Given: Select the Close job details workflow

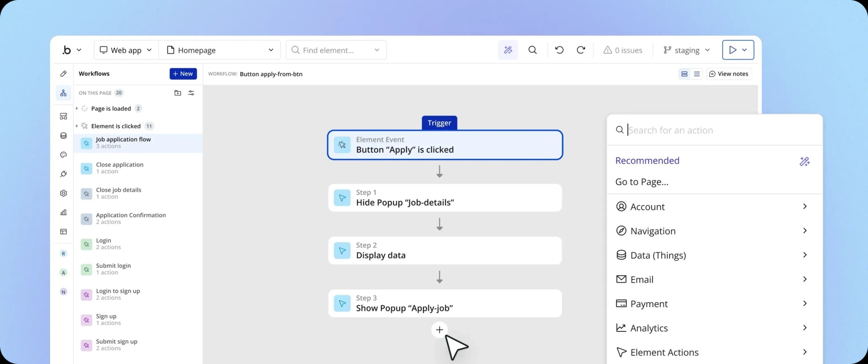Looking at the screenshot, I should [x=138, y=193].
